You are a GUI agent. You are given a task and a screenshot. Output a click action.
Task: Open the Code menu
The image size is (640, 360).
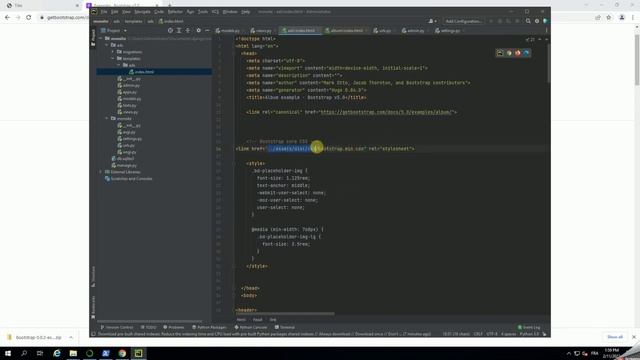(159, 12)
